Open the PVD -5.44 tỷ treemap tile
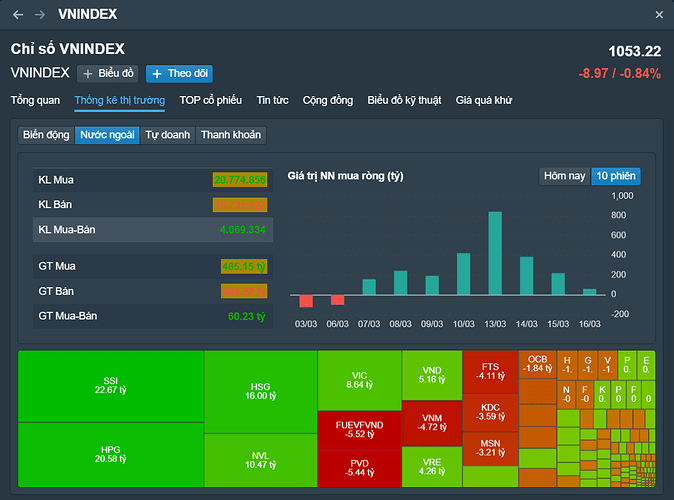This screenshot has width=674, height=500. pos(359,468)
